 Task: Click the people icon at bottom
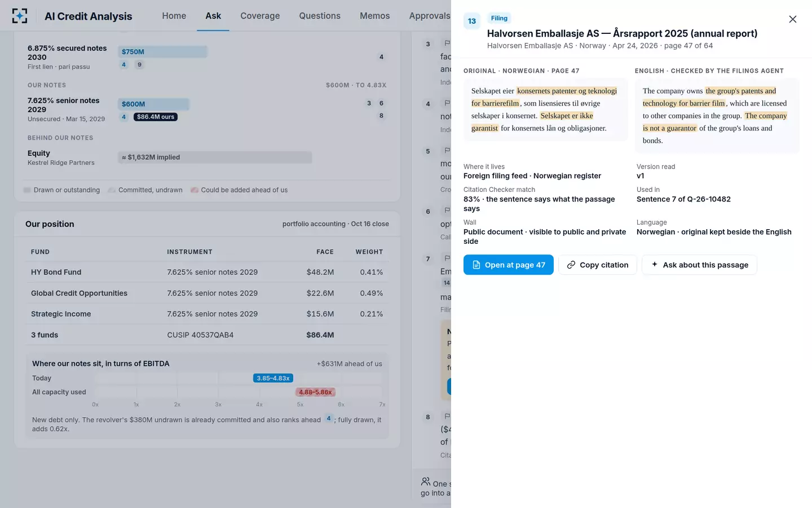click(426, 481)
